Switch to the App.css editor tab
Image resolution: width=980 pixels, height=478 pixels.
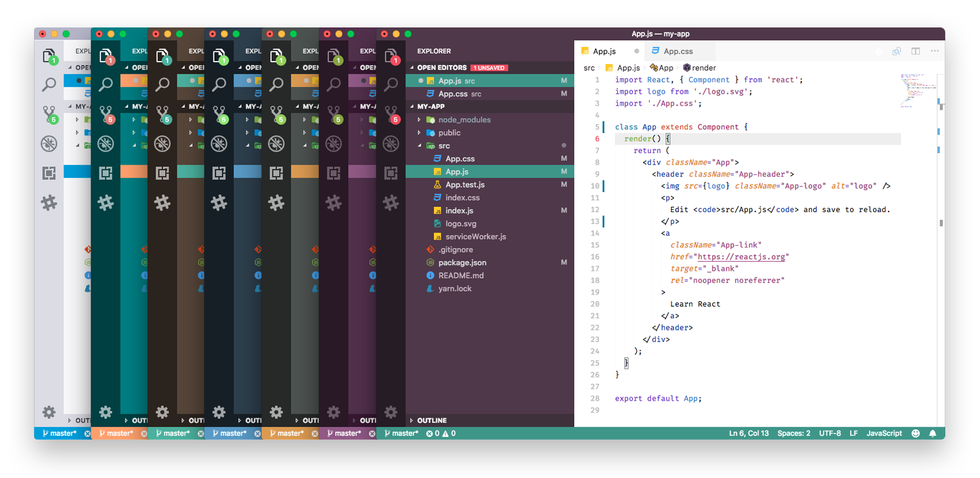point(678,52)
